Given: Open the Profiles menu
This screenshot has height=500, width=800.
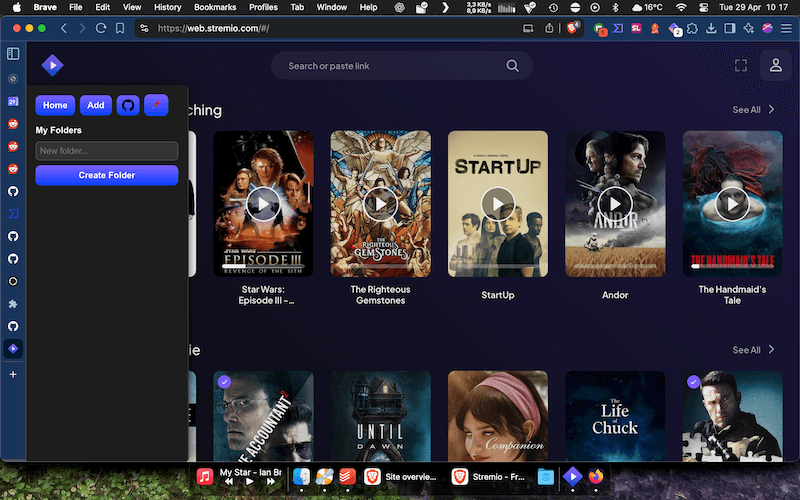Looking at the screenshot, I should click(x=263, y=7).
